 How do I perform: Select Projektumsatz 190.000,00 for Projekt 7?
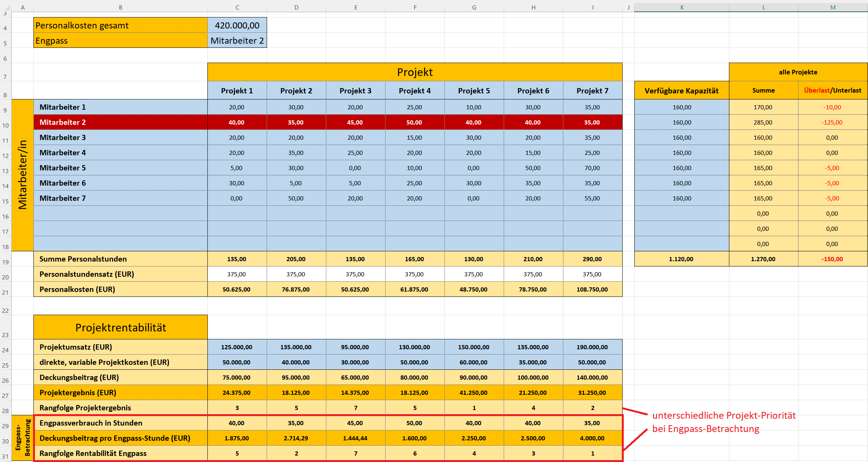(593, 347)
